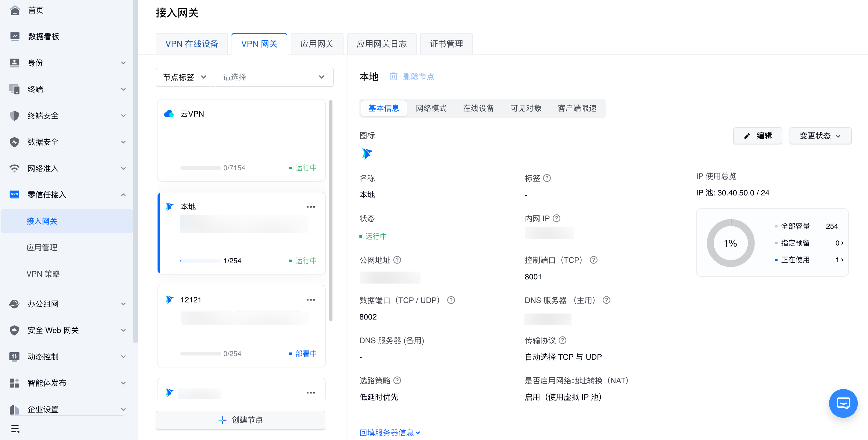
Task: Click help icon next to 内网 IP
Action: tap(557, 218)
